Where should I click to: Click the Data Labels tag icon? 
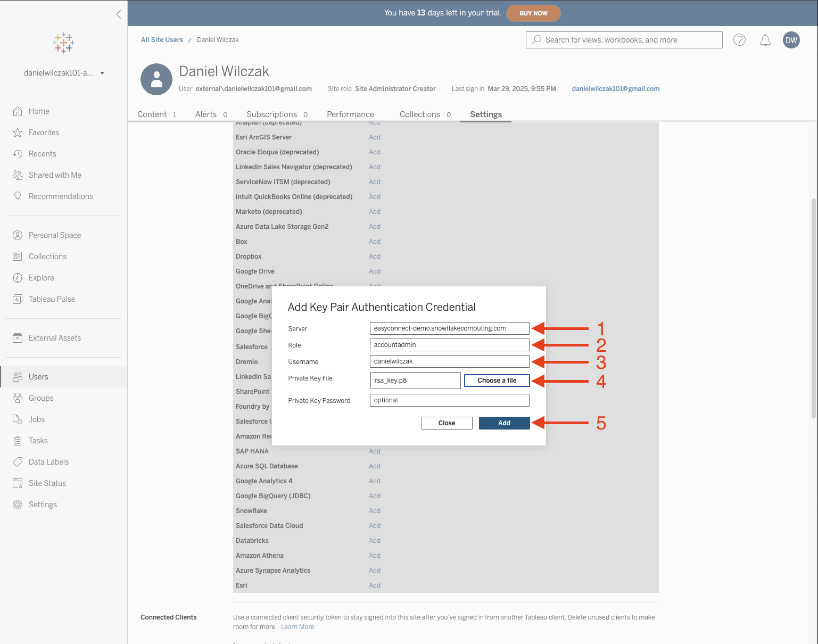[18, 462]
